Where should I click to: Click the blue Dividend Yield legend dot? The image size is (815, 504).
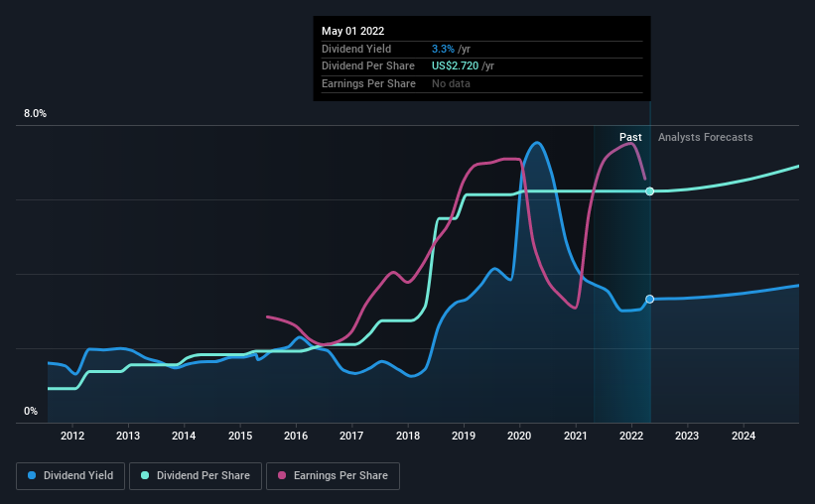click(x=32, y=475)
